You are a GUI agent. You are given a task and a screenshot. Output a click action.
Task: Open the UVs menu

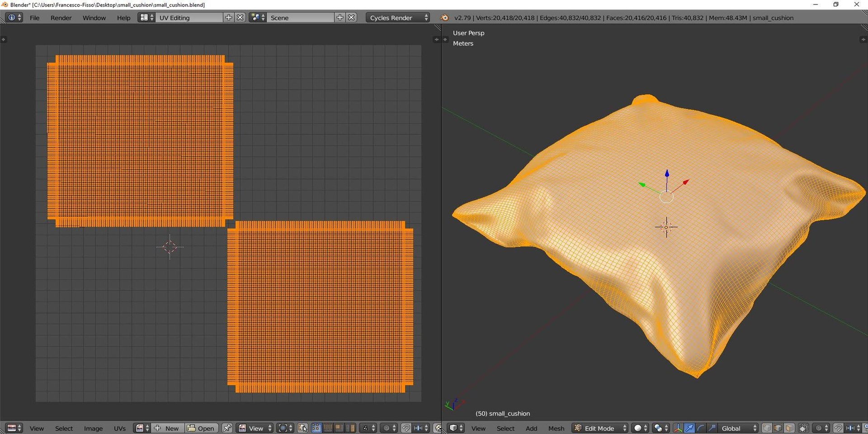(x=120, y=428)
